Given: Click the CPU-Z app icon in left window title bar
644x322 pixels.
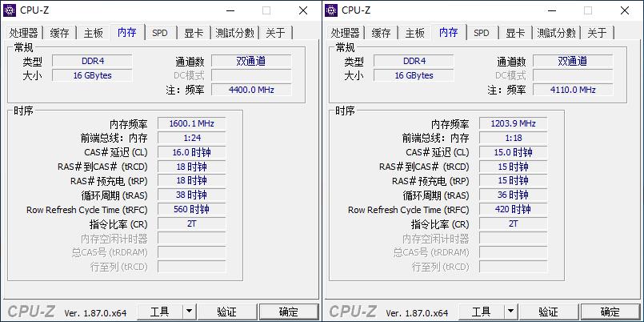Looking at the screenshot, I should (x=10, y=10).
